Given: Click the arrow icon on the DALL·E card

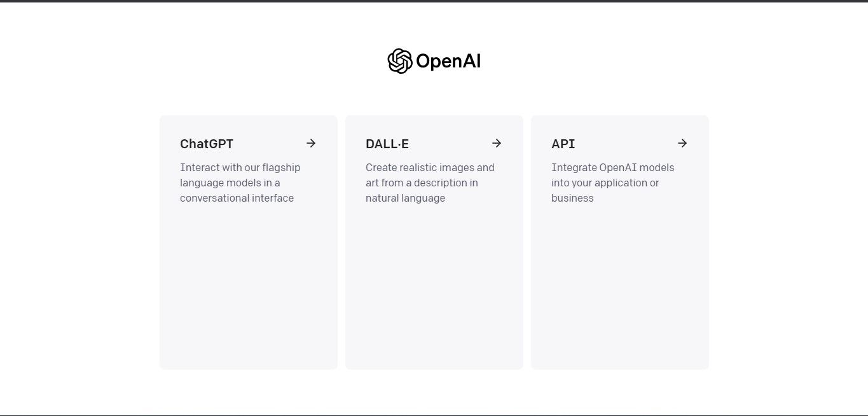Looking at the screenshot, I should point(497,143).
